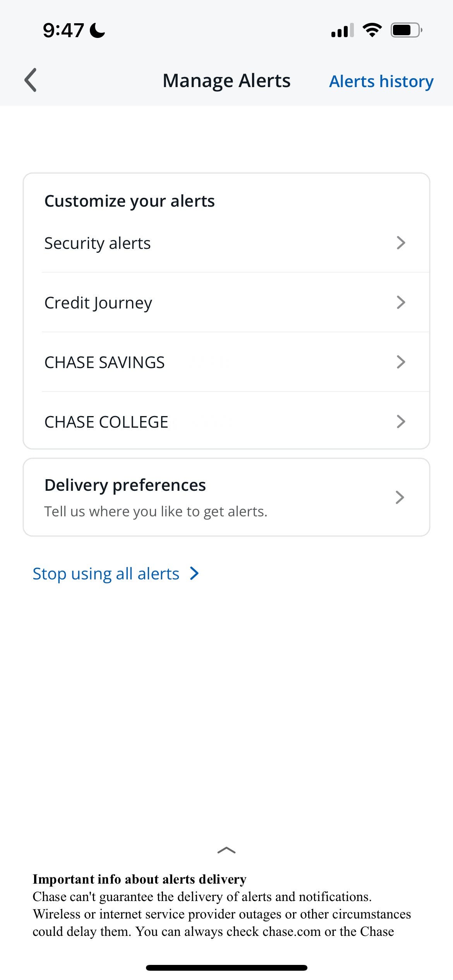Viewport: 453px width, 980px height.
Task: Tap the back arrow icon
Action: coord(31,80)
